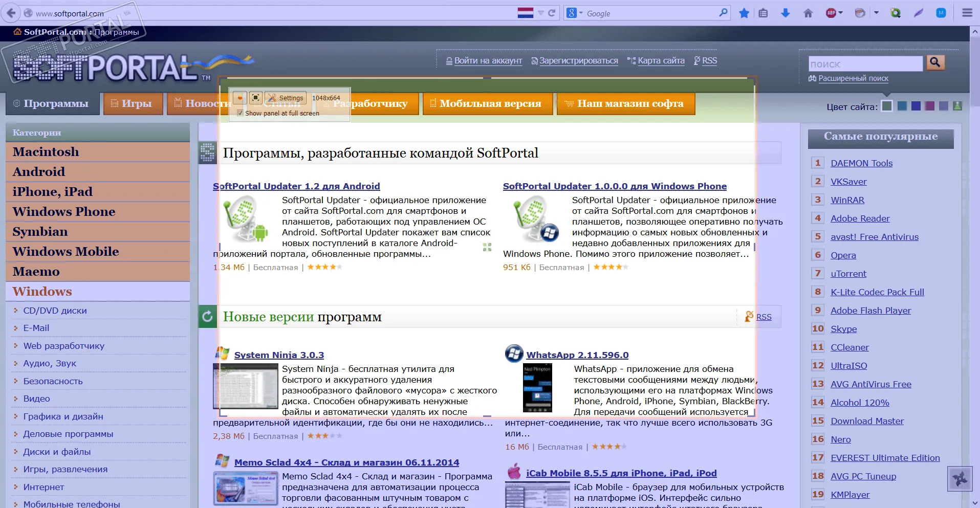This screenshot has height=508, width=980.
Task: Open Settings in the capture panel
Action: (286, 98)
